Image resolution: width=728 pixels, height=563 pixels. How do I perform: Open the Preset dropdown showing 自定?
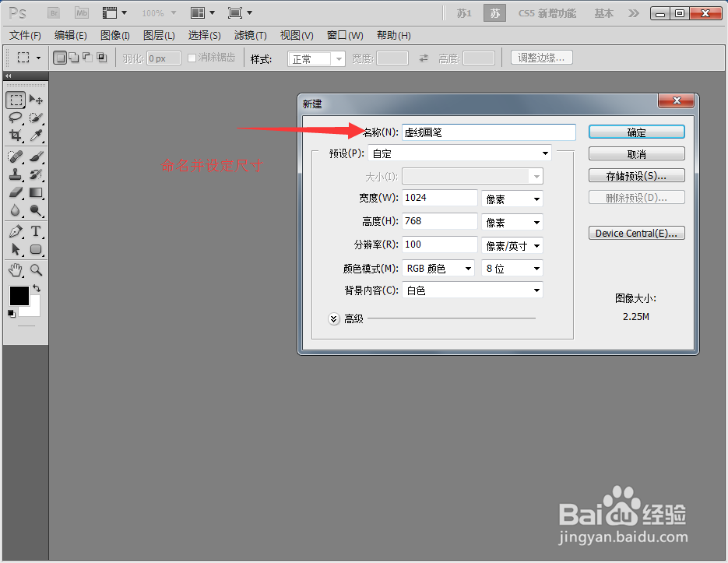click(x=459, y=153)
